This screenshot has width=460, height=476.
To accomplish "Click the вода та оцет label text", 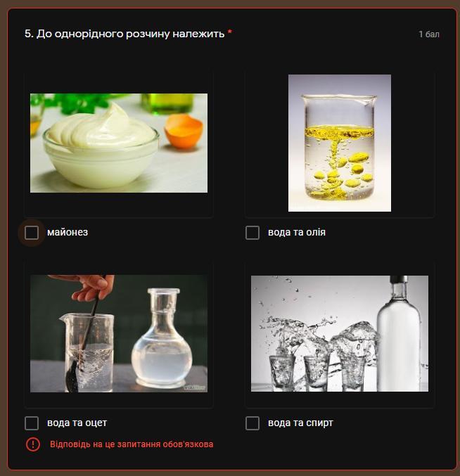I will click(77, 423).
